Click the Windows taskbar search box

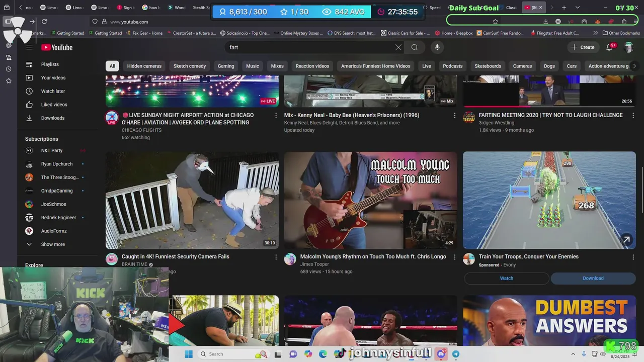(x=232, y=354)
